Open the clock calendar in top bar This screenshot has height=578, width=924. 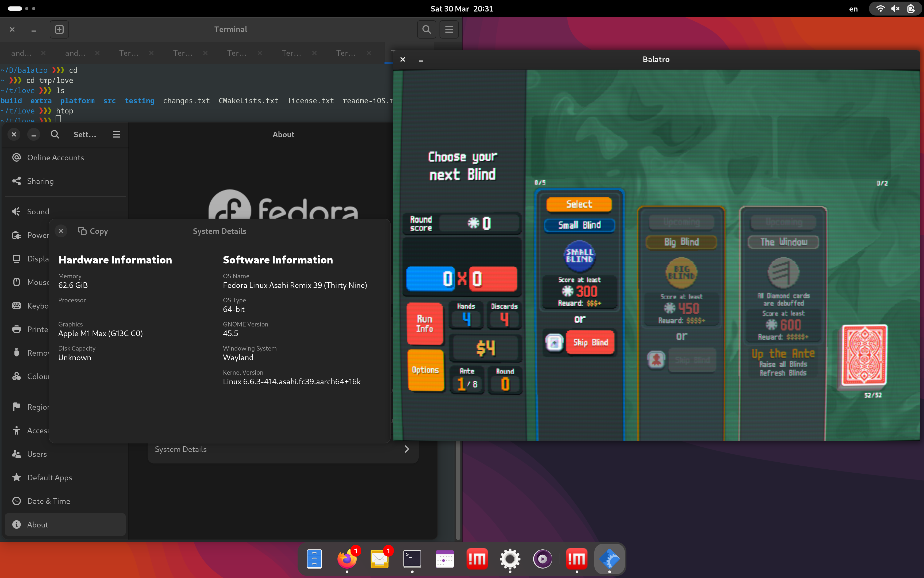[x=462, y=8]
